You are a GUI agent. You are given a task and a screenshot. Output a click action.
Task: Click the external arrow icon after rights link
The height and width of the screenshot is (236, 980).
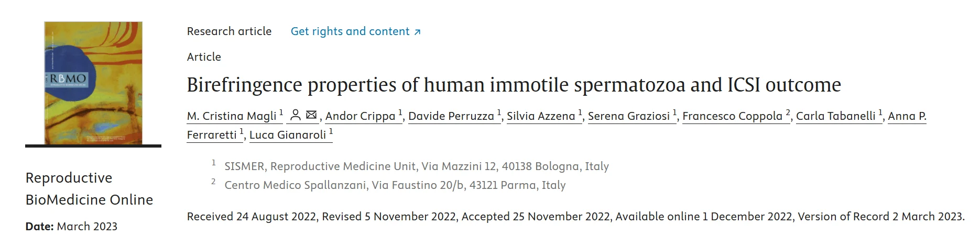pos(417,32)
